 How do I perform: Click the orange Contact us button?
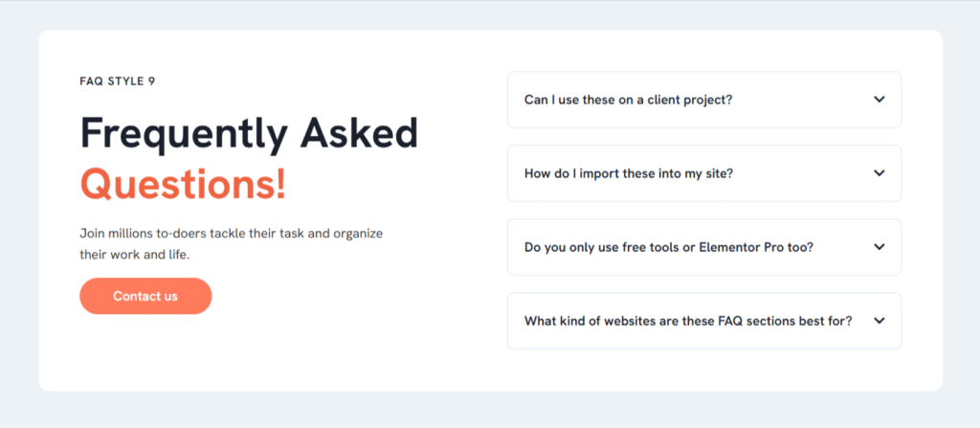click(145, 296)
